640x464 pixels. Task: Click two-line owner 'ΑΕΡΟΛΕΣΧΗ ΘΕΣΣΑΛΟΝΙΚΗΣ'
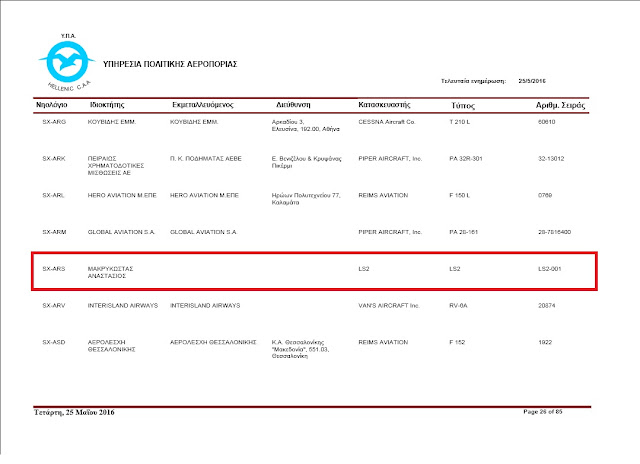[111, 346]
